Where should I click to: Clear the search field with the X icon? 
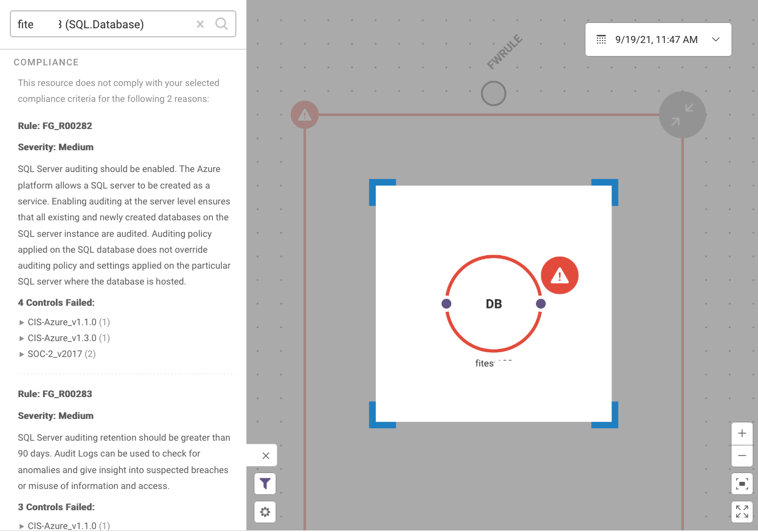[x=200, y=24]
